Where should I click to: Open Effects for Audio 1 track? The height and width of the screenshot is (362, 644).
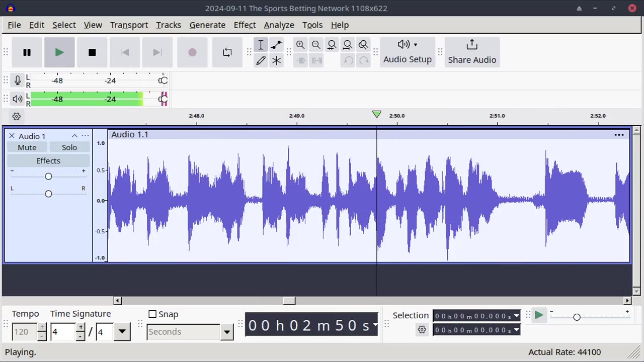coord(48,161)
